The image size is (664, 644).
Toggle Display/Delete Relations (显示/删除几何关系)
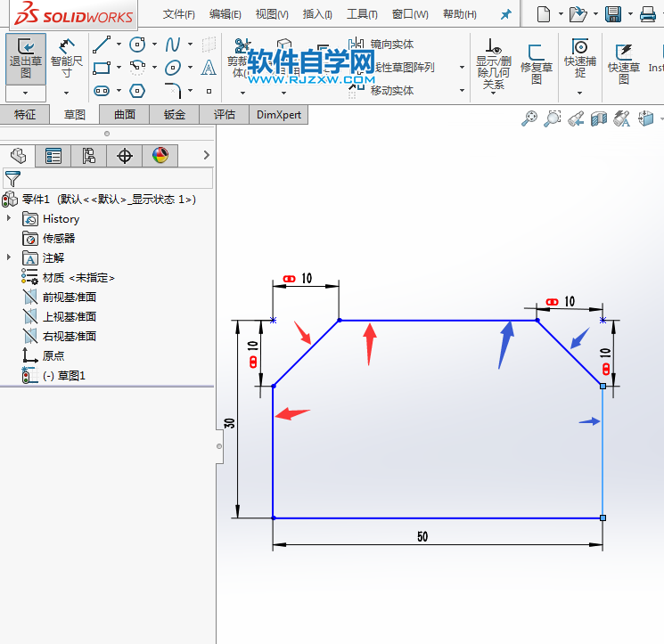click(493, 63)
